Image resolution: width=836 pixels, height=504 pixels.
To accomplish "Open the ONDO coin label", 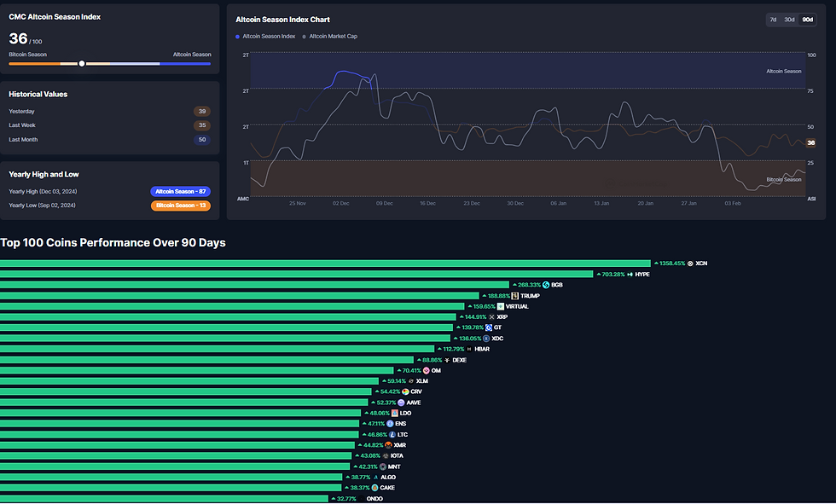I will pyautogui.click(x=374, y=499).
